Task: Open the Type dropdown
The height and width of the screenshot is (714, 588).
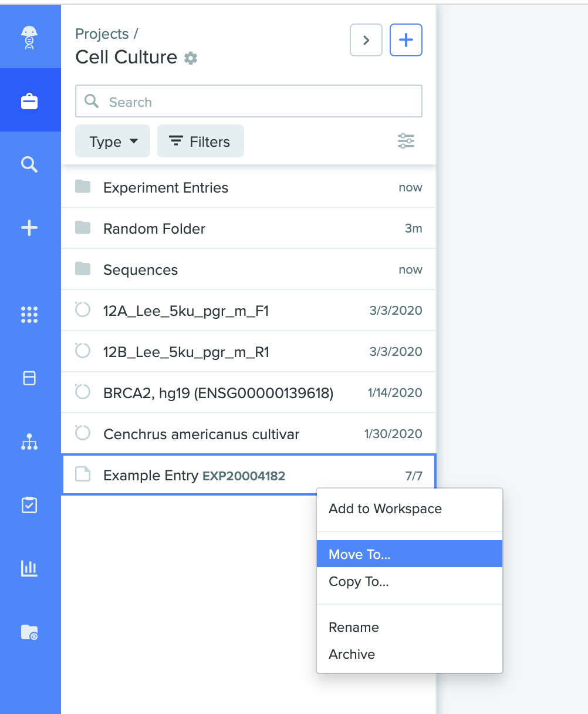Action: 113,142
